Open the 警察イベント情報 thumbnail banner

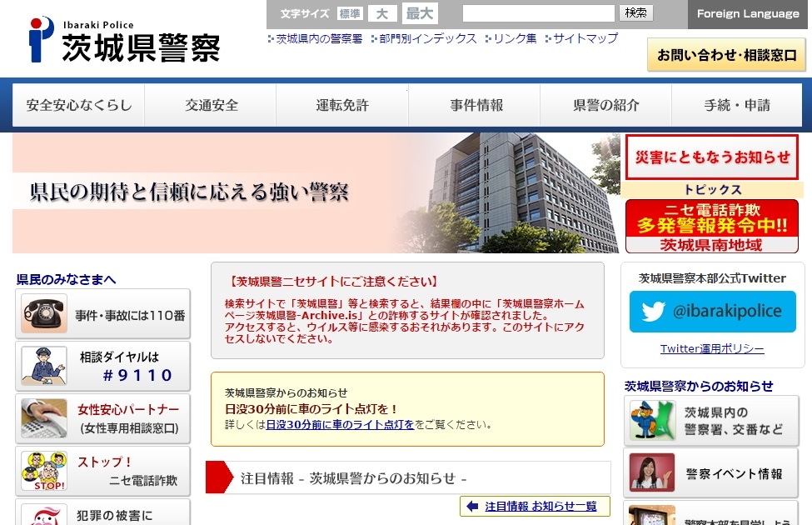(651, 473)
